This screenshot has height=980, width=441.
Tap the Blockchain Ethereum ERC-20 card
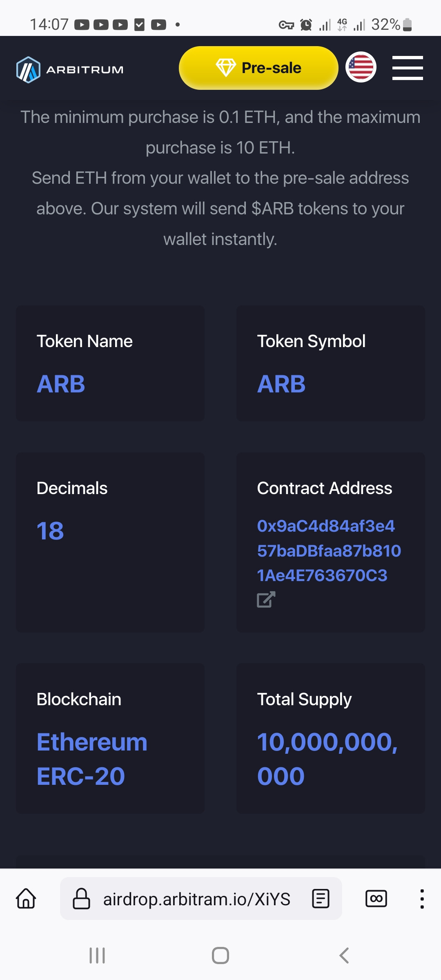pyautogui.click(x=110, y=738)
